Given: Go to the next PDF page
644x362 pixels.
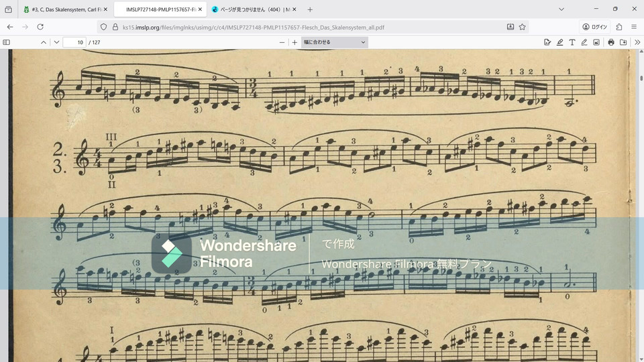Looking at the screenshot, I should [x=56, y=42].
